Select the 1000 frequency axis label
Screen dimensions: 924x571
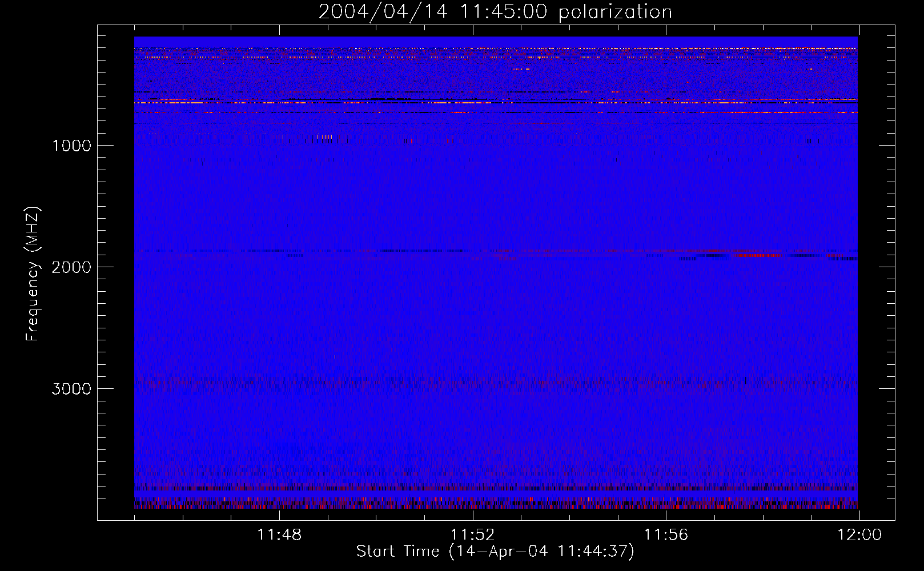71,146
